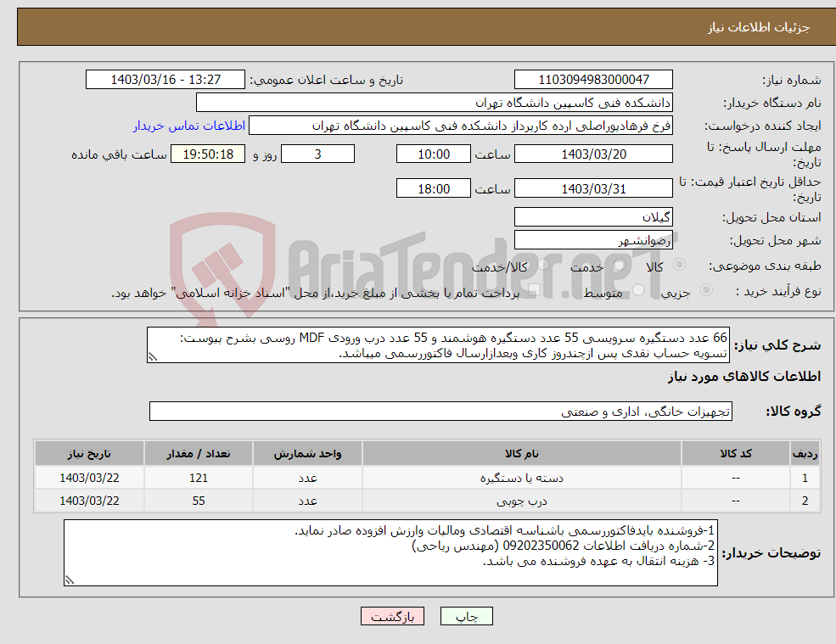836x644 pixels.
Task: Click the delivery city field رضوانشهر
Action: tap(593, 240)
